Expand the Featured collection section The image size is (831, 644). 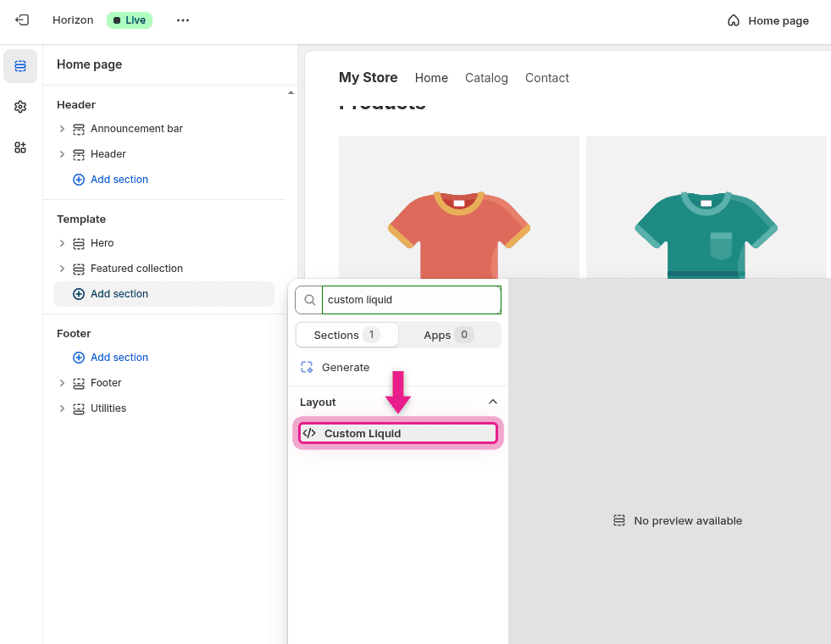coord(61,269)
